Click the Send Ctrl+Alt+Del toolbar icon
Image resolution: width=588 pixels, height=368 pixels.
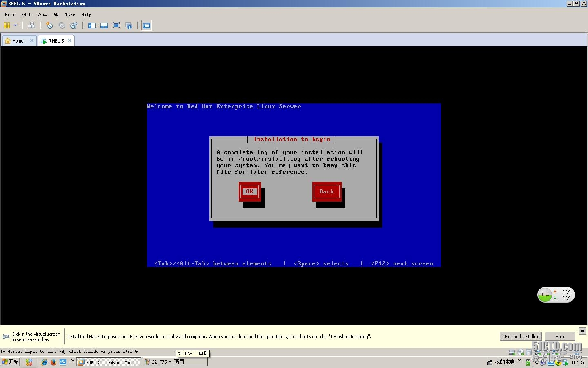[31, 25]
